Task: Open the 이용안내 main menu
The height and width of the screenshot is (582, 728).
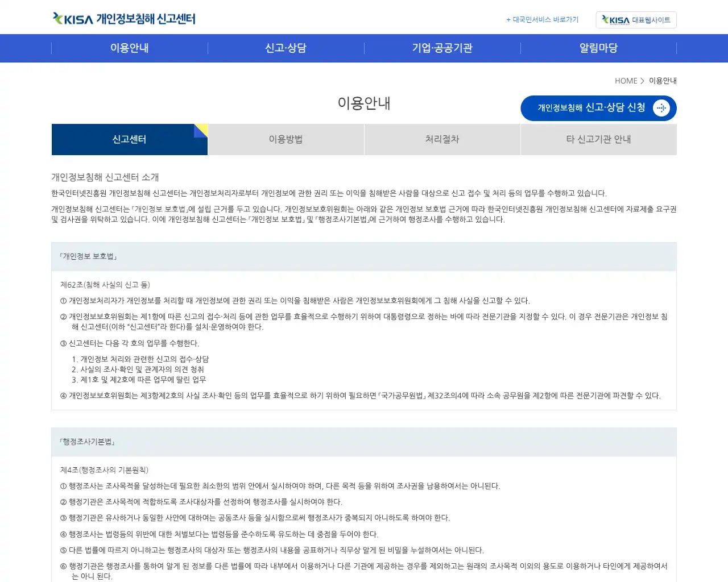Action: pyautogui.click(x=130, y=48)
